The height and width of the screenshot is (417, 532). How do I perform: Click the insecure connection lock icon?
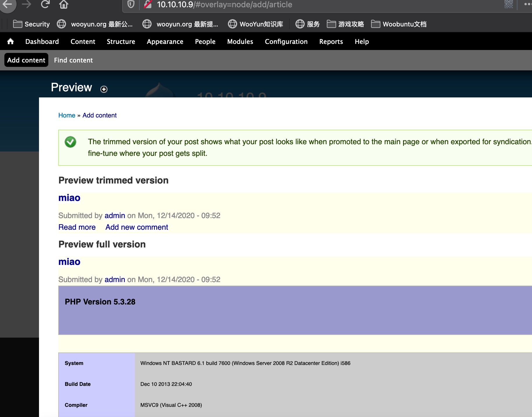pos(148,4)
